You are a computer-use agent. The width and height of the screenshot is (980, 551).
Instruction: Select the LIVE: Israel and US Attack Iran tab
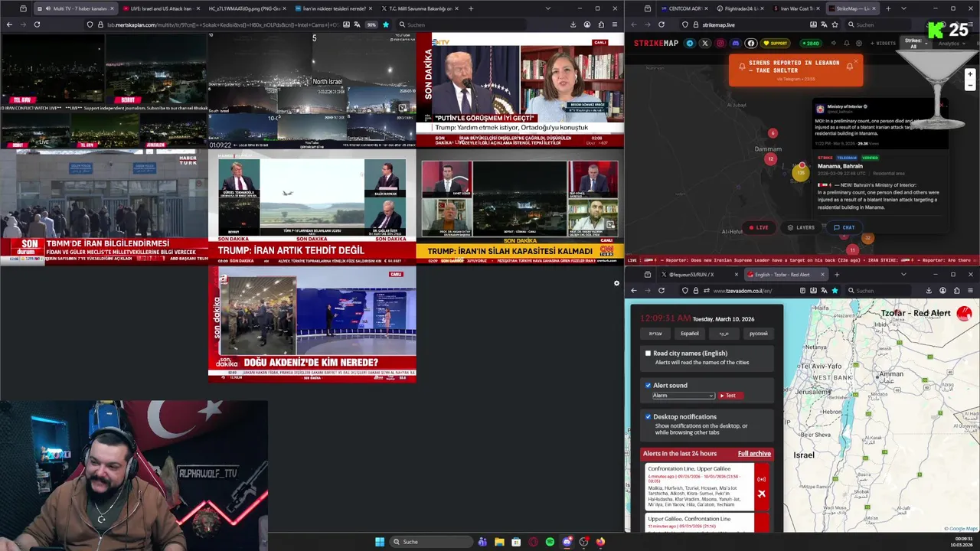[160, 8]
